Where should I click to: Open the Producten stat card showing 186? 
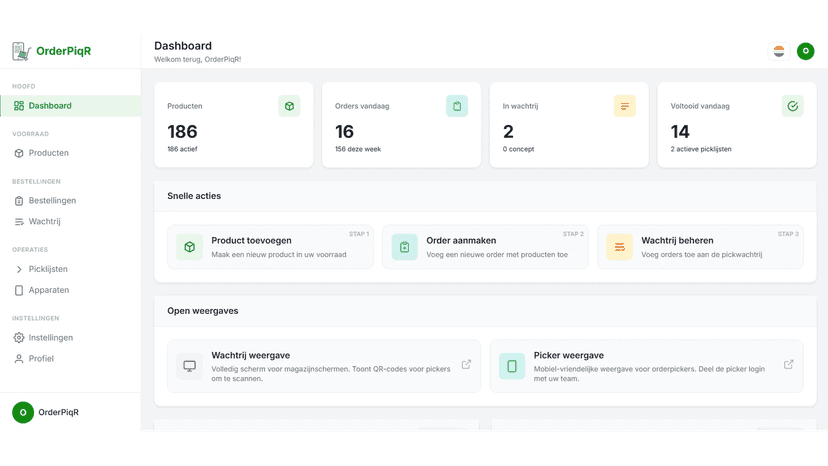(233, 125)
